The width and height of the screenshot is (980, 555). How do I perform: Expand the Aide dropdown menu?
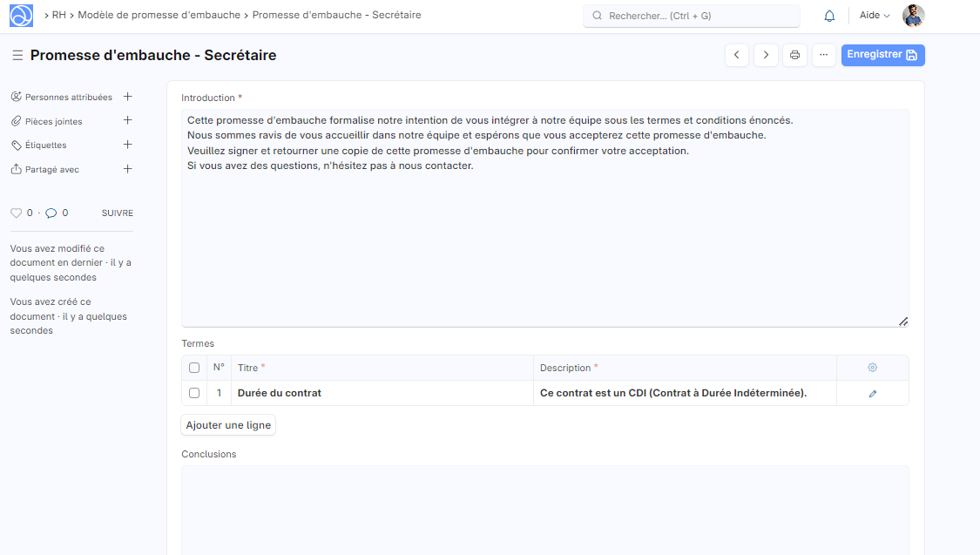point(875,16)
